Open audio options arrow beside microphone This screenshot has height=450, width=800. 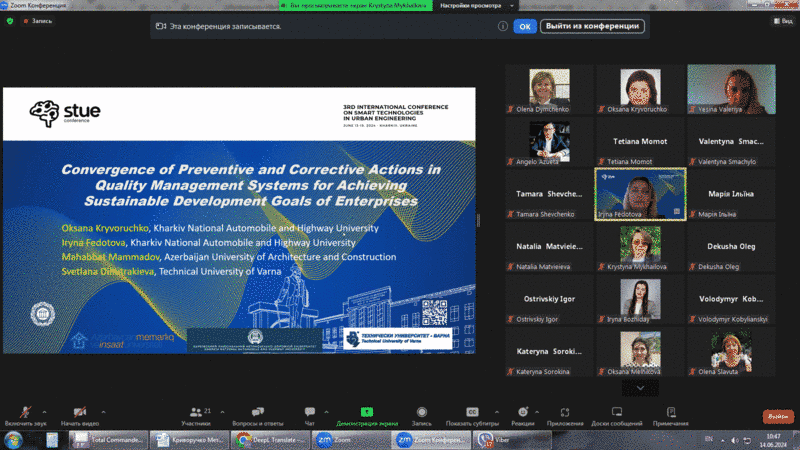coord(44,412)
